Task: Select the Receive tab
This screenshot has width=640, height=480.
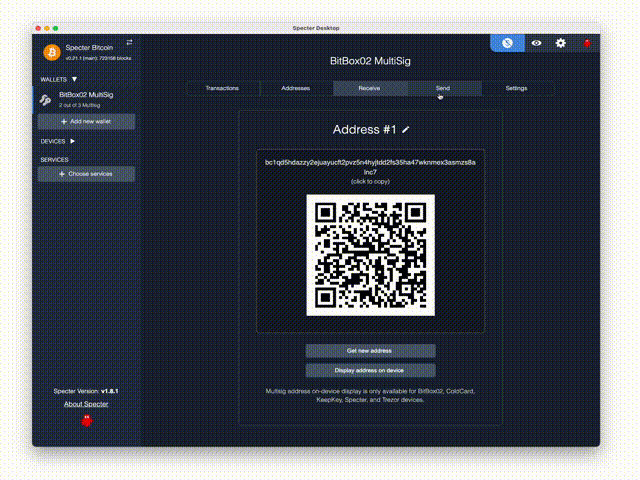Action: [x=369, y=88]
